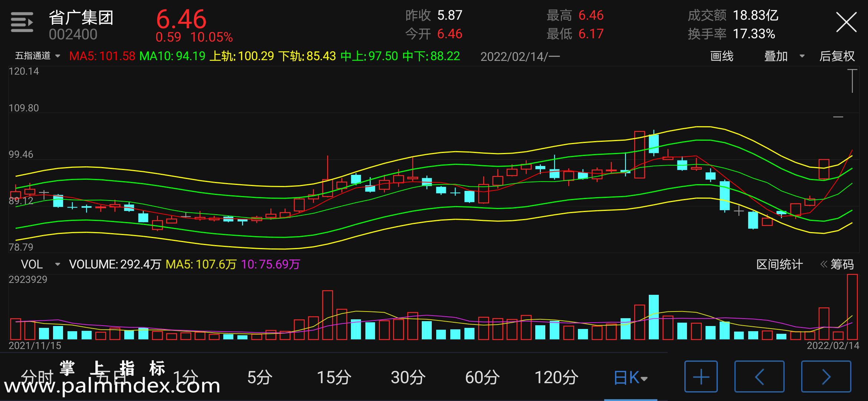
Task: Tap the VOLUME: 292.4万 readout
Action: point(115,264)
